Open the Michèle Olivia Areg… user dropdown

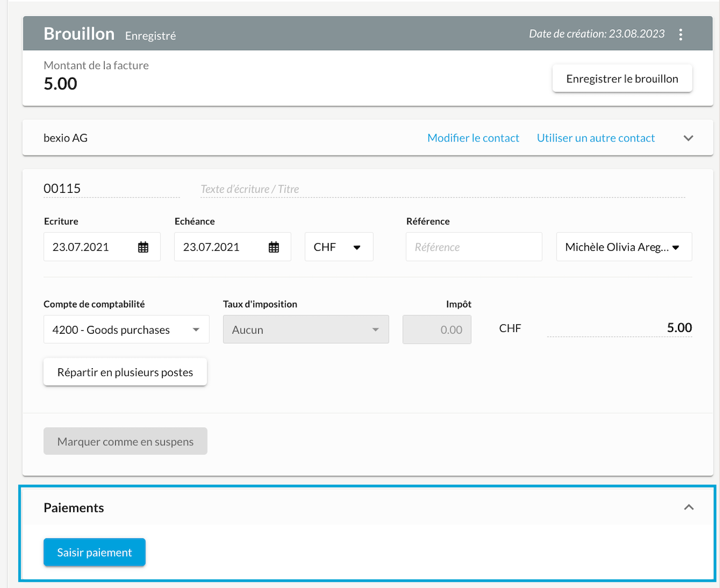click(x=624, y=247)
